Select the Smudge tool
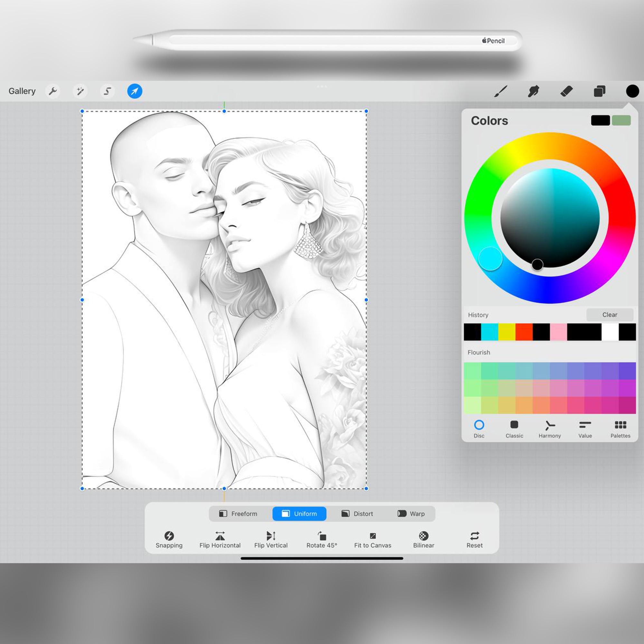 click(534, 91)
